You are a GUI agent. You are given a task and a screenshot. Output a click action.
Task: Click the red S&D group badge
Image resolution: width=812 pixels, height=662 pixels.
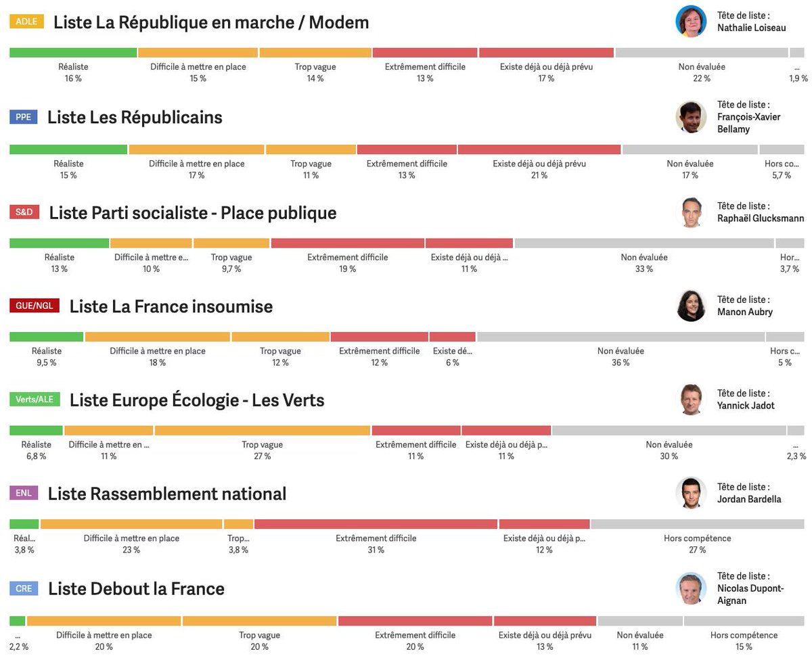(25, 212)
